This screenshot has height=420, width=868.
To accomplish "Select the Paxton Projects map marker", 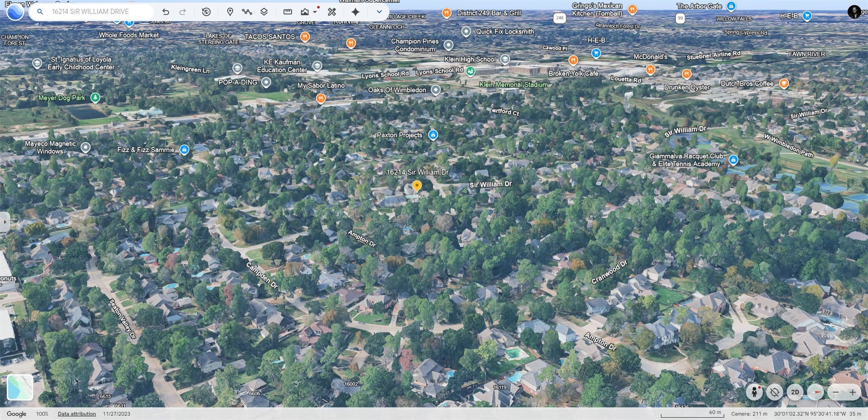I will point(433,135).
